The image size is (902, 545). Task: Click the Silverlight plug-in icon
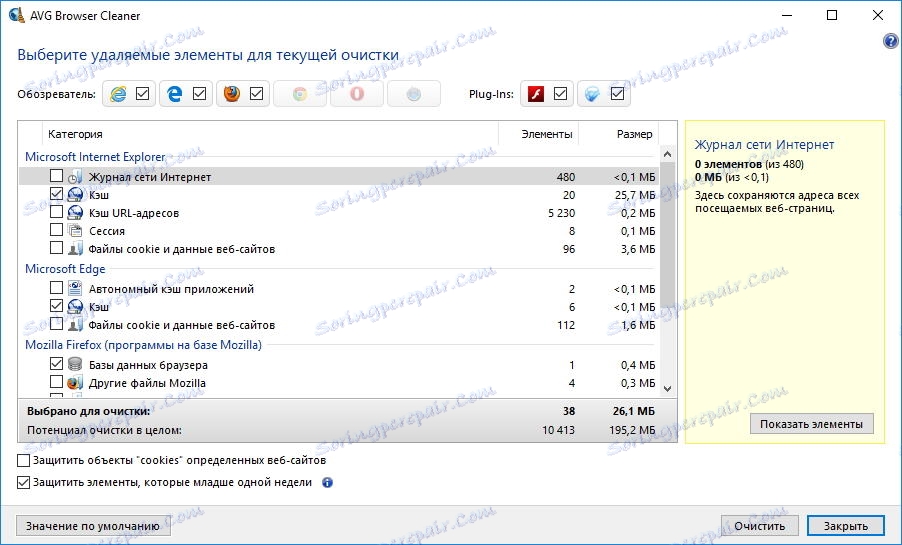[593, 94]
